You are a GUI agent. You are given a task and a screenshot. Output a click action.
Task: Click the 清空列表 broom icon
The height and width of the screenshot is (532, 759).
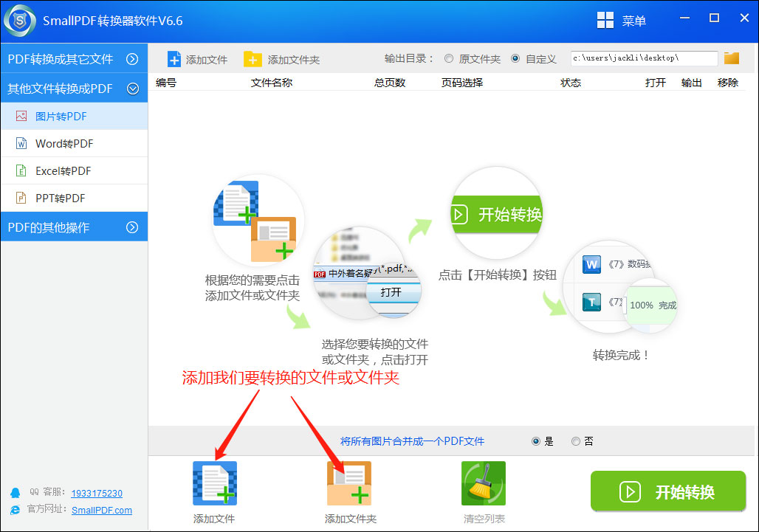pyautogui.click(x=483, y=483)
